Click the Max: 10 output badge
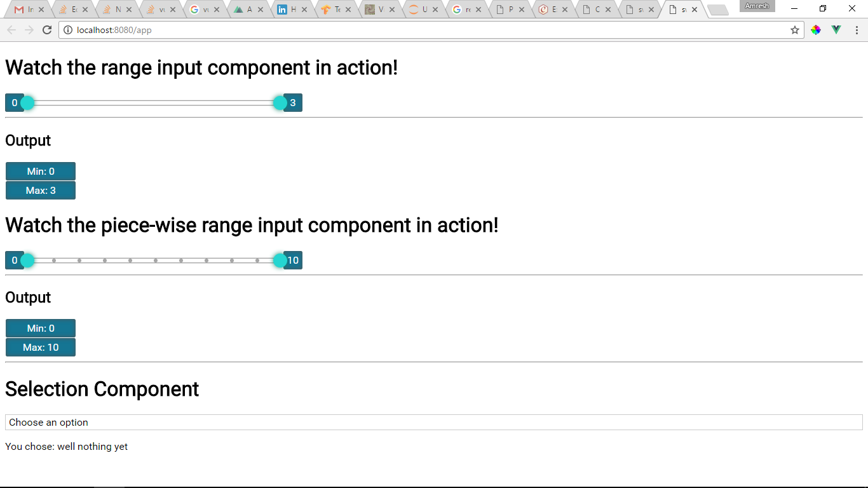The height and width of the screenshot is (488, 868). click(41, 348)
